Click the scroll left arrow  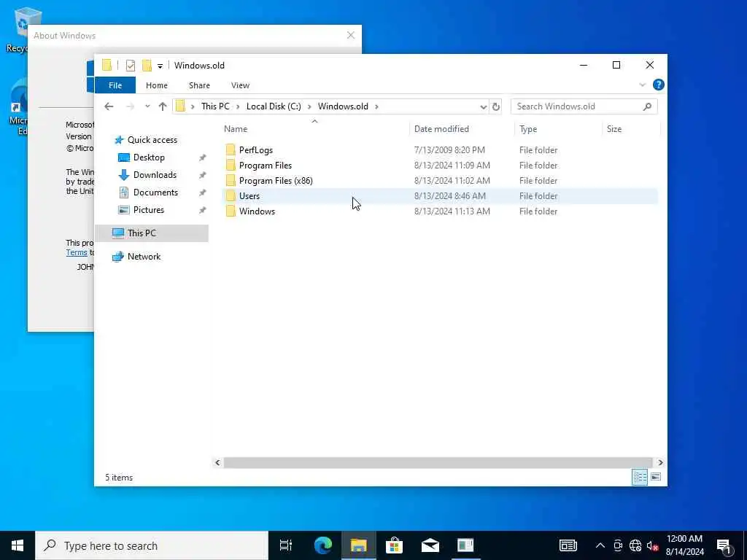[x=217, y=462]
